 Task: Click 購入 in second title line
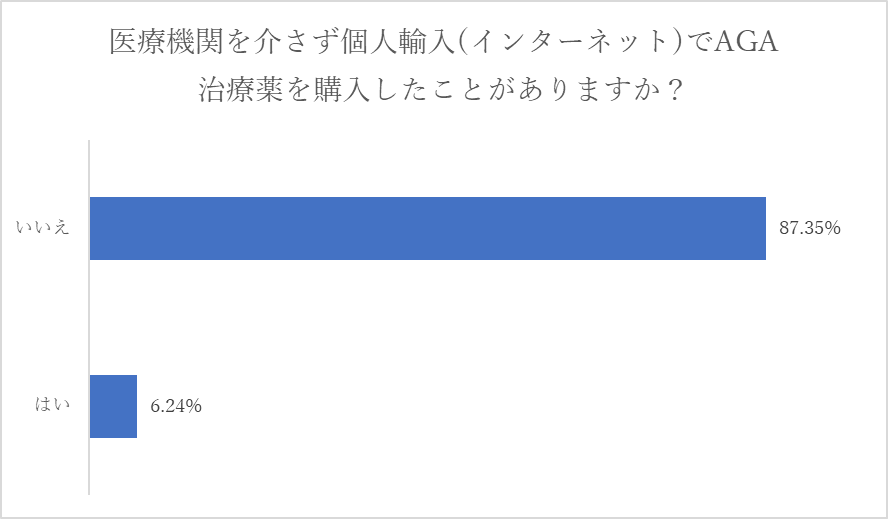click(x=341, y=90)
